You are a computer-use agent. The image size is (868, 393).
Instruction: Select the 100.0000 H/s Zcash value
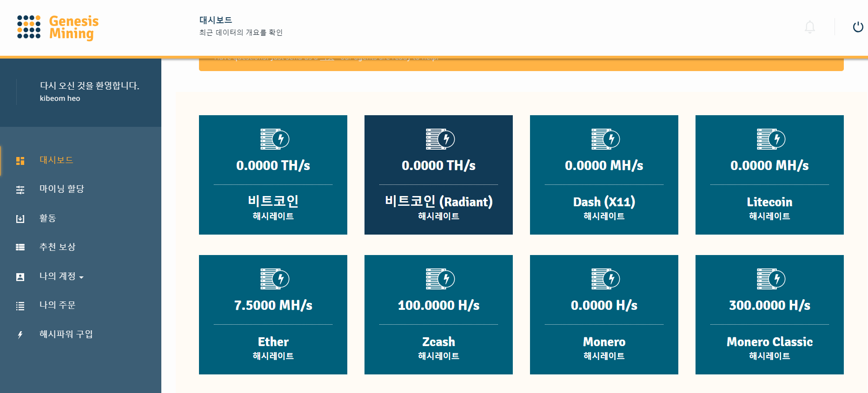(x=438, y=305)
